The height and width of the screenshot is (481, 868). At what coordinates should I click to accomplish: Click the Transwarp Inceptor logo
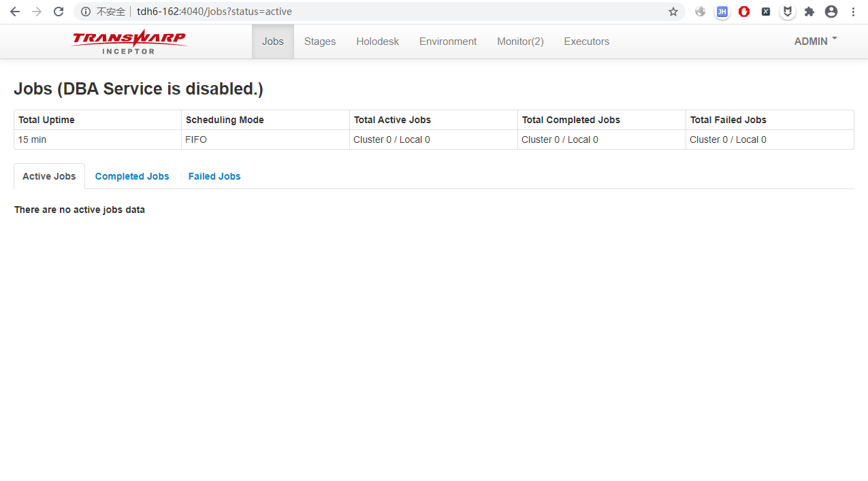(129, 42)
